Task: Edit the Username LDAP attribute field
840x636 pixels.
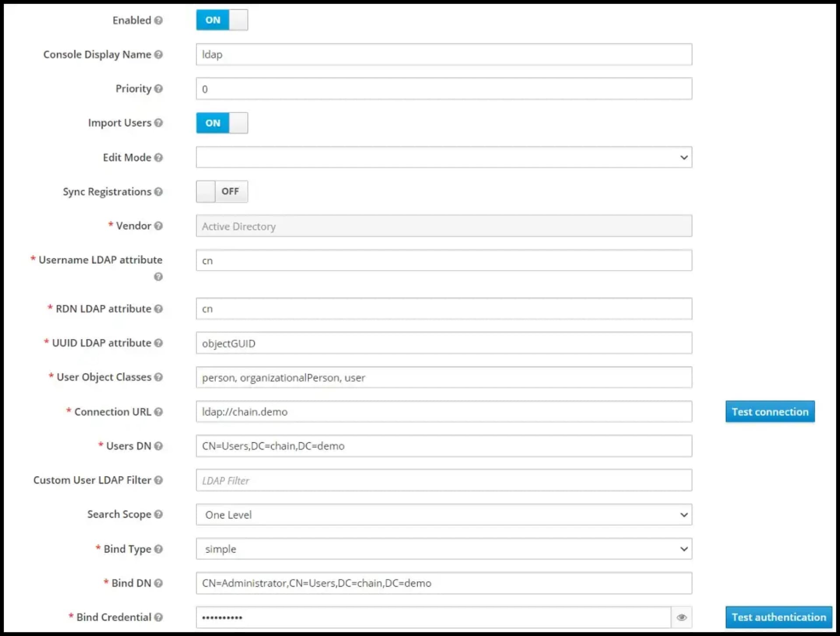Action: click(444, 260)
